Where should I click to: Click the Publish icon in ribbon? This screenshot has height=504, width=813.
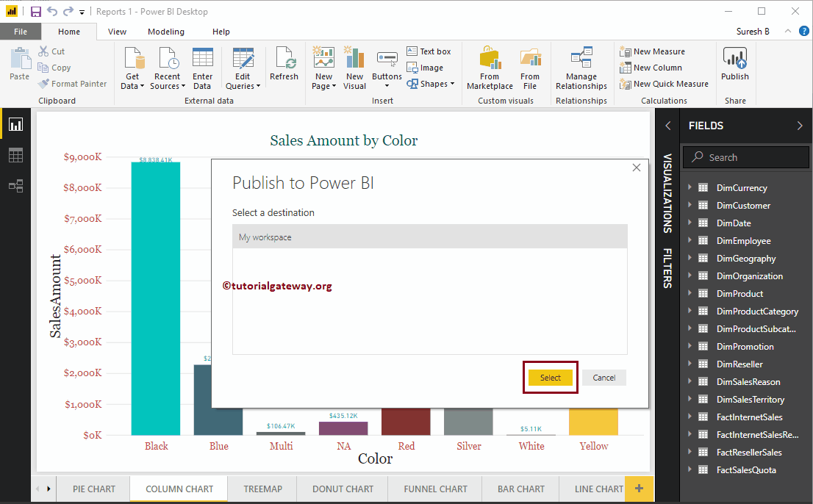[x=735, y=57]
